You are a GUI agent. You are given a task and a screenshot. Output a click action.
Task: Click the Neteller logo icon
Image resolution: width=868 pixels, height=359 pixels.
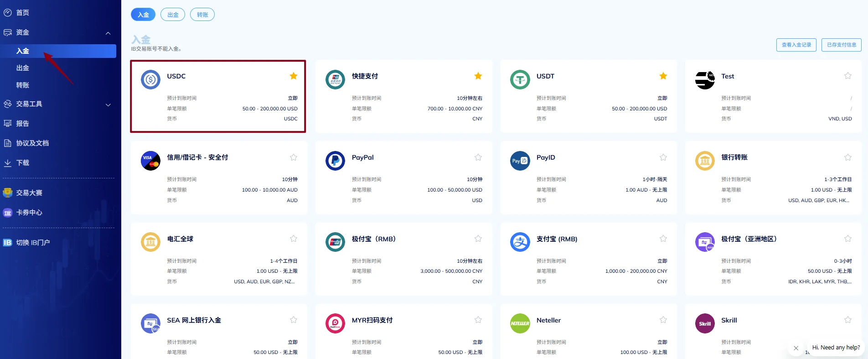coord(520,323)
